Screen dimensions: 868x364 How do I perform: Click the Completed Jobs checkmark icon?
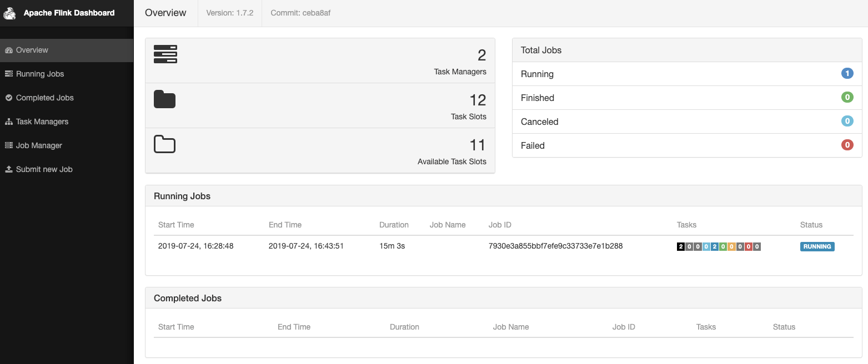tap(8, 98)
